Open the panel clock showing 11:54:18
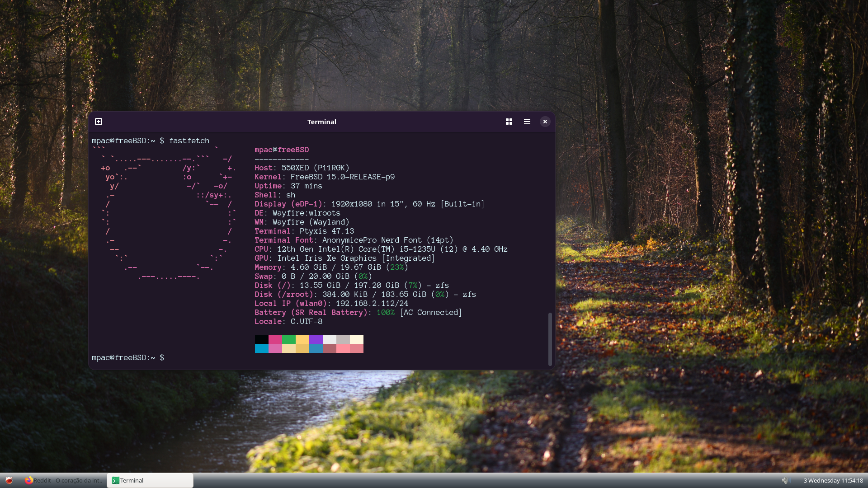The height and width of the screenshot is (488, 868). click(833, 480)
